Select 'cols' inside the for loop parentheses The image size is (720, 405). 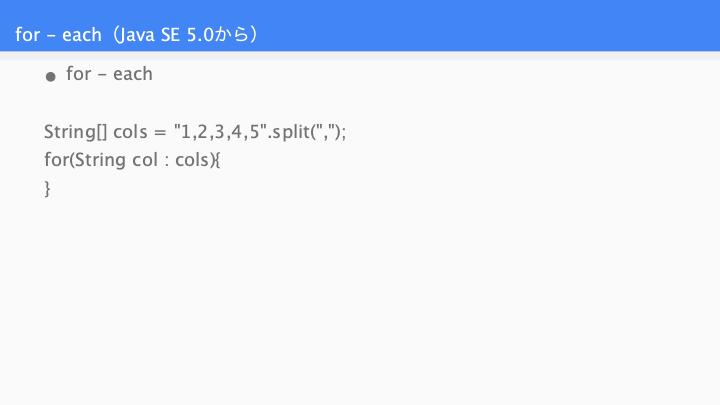pyautogui.click(x=192, y=160)
